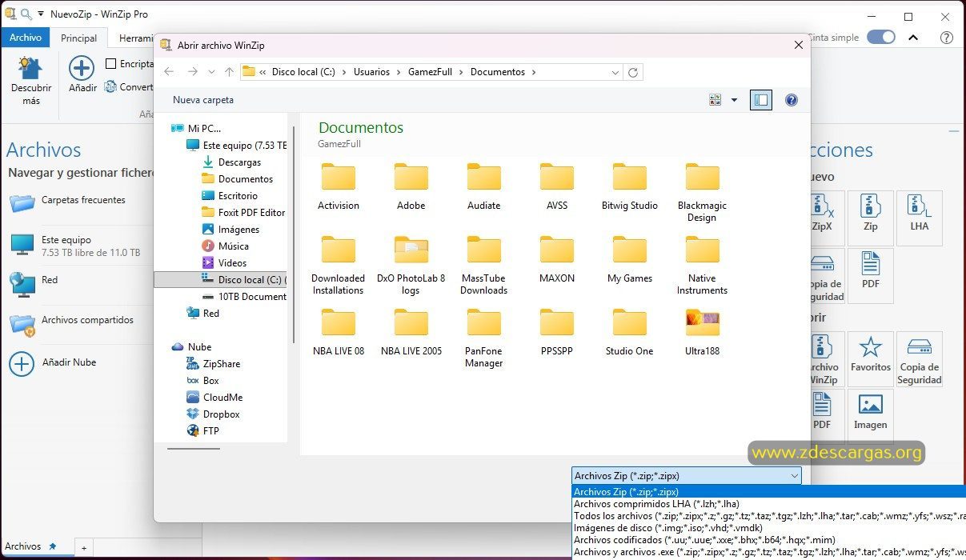Open the Blackmagic Design folder
The height and width of the screenshot is (560, 966).
click(x=702, y=192)
